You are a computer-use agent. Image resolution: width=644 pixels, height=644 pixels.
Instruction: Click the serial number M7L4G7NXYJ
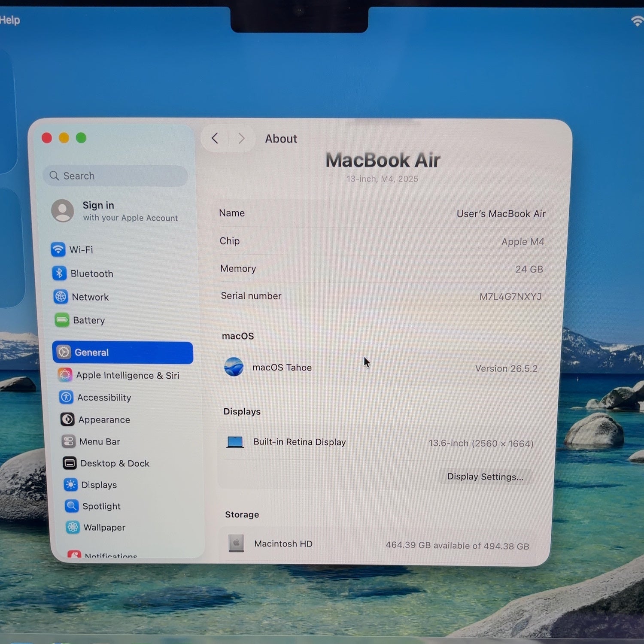(x=510, y=297)
